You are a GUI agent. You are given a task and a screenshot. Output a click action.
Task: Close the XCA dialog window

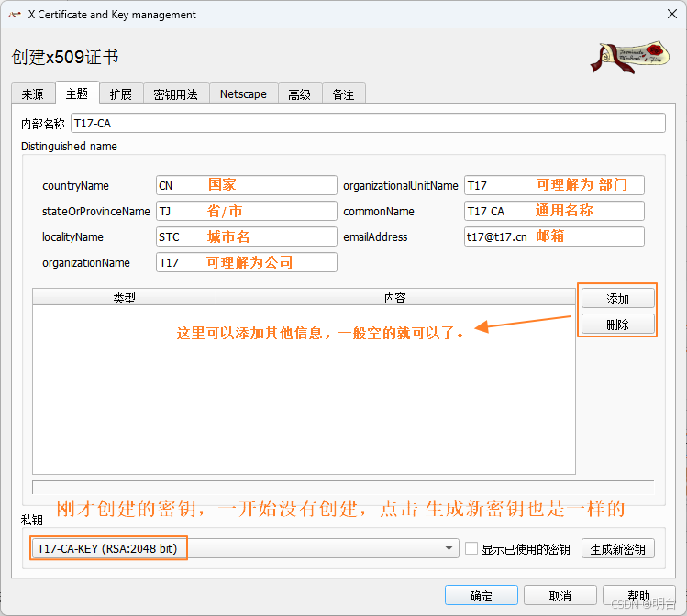pyautogui.click(x=672, y=14)
